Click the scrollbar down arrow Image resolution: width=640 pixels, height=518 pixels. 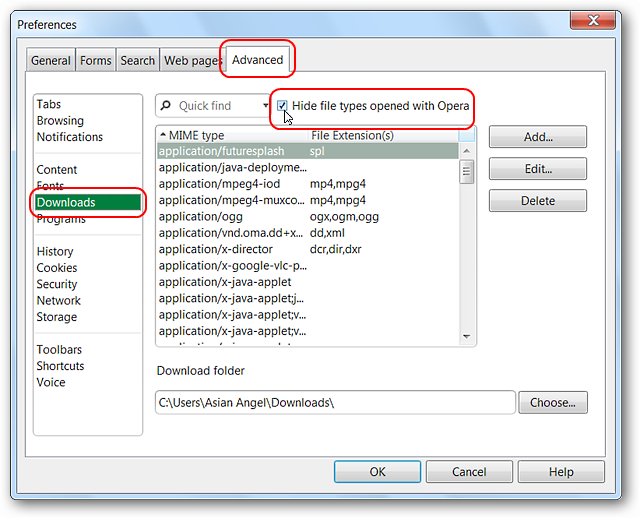pyautogui.click(x=467, y=336)
